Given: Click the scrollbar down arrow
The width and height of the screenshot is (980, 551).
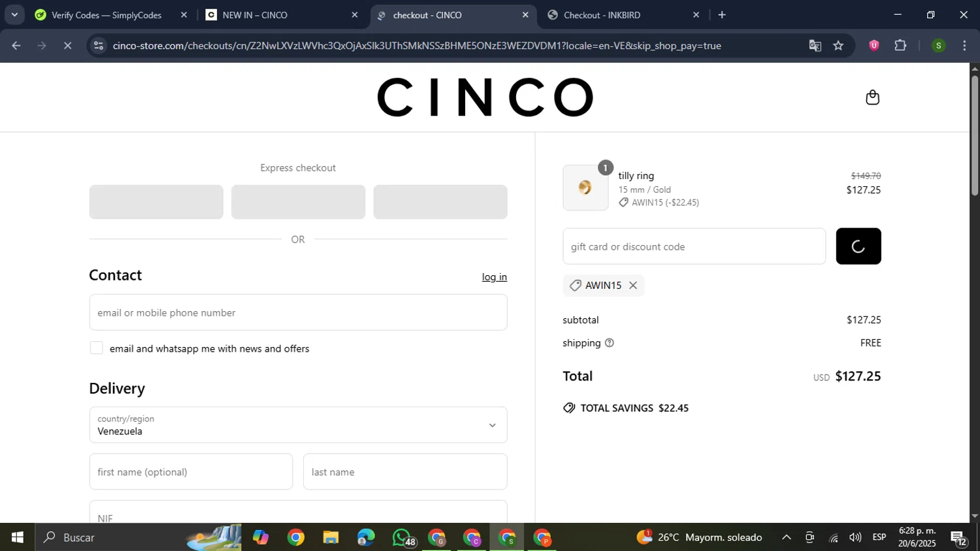Looking at the screenshot, I should pyautogui.click(x=975, y=516).
